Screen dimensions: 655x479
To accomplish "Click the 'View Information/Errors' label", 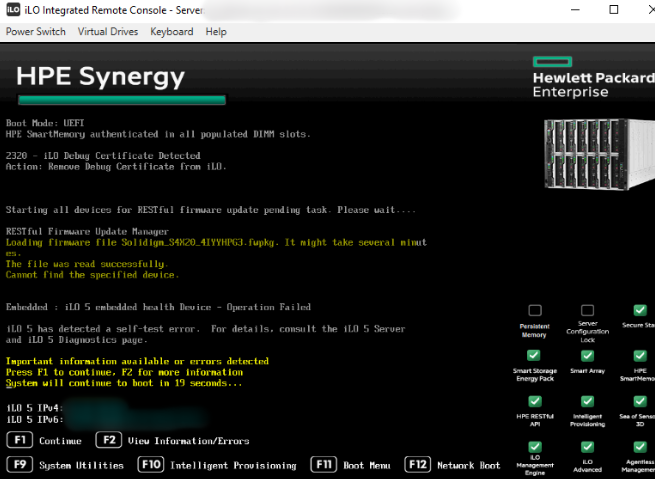I will pos(188,441).
